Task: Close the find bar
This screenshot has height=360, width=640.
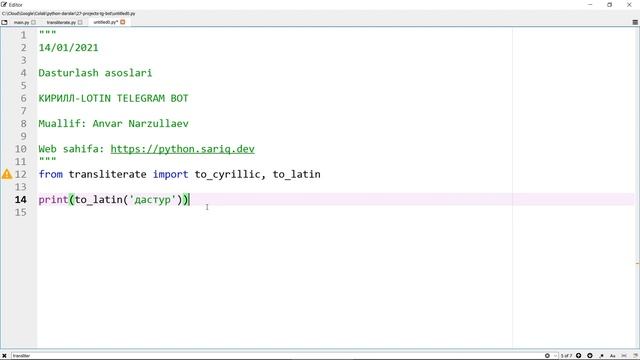Action: (4, 356)
